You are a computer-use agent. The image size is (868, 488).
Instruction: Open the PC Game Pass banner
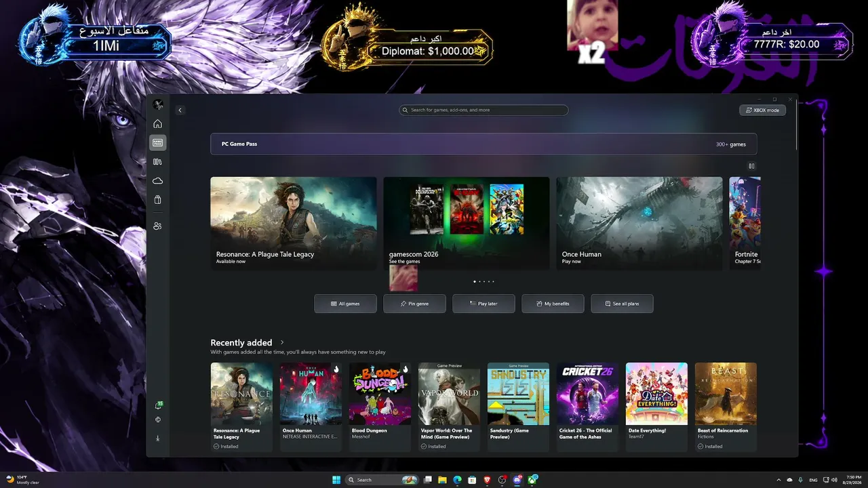484,144
